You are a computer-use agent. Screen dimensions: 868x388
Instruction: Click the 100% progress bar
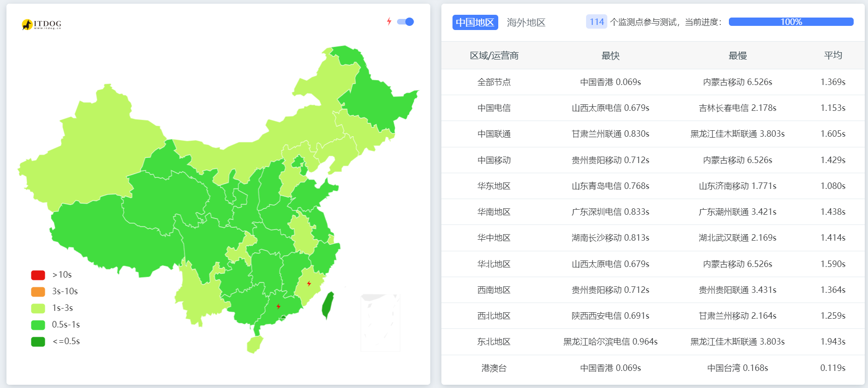pyautogui.click(x=791, y=22)
